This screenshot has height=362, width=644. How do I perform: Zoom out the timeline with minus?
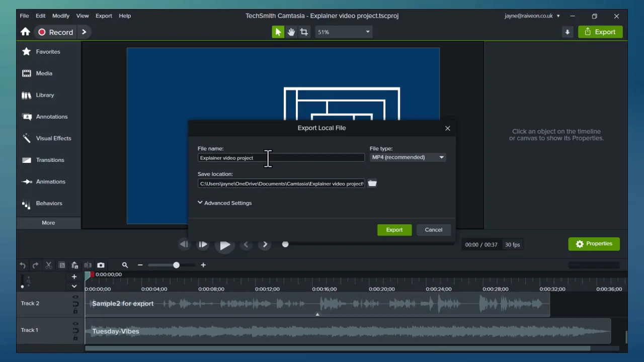click(140, 265)
